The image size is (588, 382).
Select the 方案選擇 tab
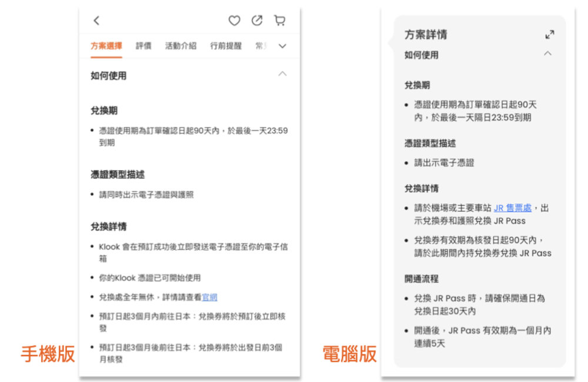coord(106,46)
